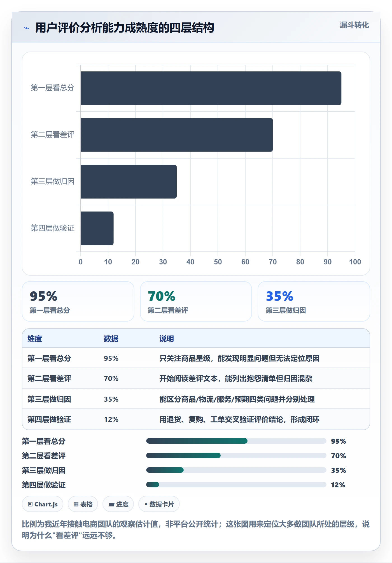Select the Chart.js chip
392x563 pixels.
tap(43, 504)
